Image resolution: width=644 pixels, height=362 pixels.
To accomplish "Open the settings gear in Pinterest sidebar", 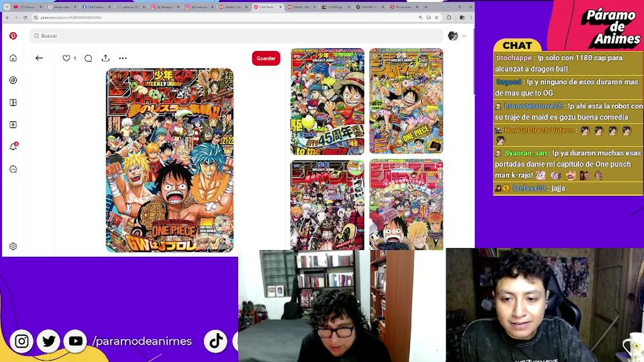I will pos(13,246).
